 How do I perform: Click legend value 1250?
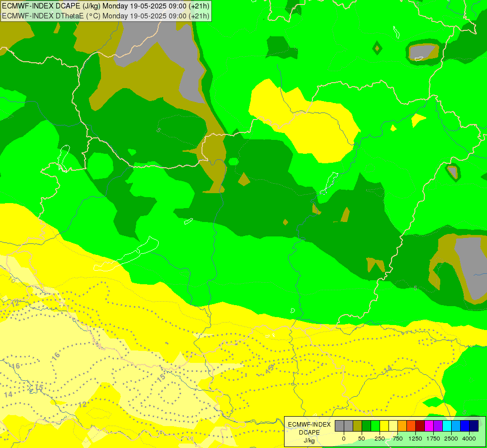click(x=415, y=439)
